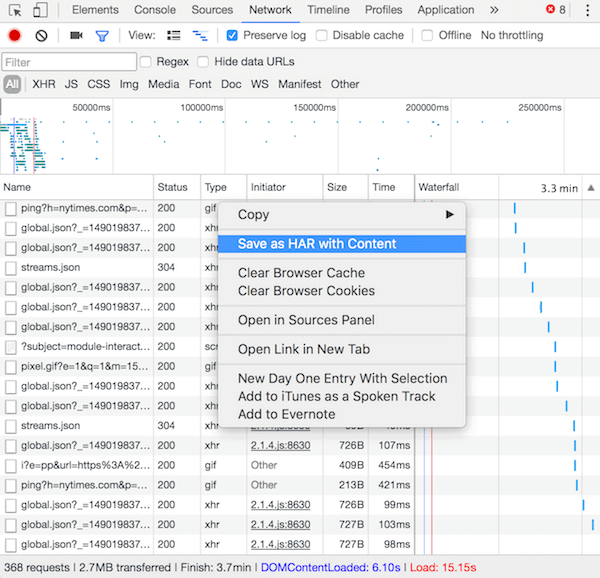Clear the network log

pos(41,35)
